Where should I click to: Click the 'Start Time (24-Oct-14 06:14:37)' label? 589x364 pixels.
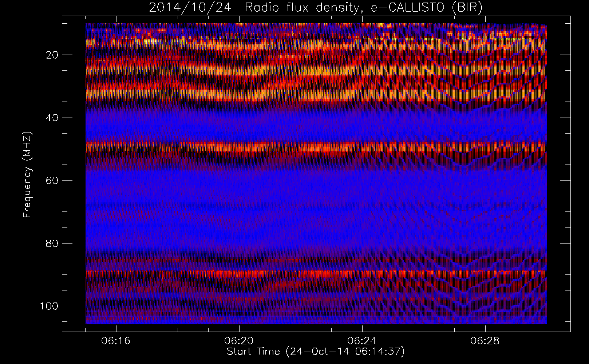[316, 352]
